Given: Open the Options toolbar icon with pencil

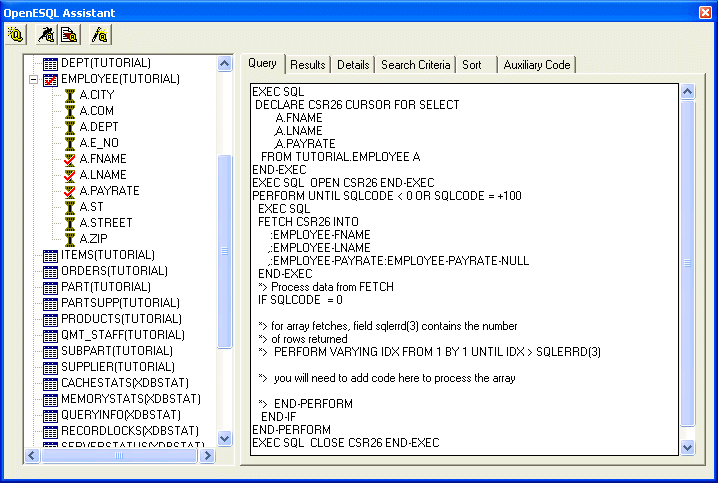Looking at the screenshot, I should coord(100,35).
